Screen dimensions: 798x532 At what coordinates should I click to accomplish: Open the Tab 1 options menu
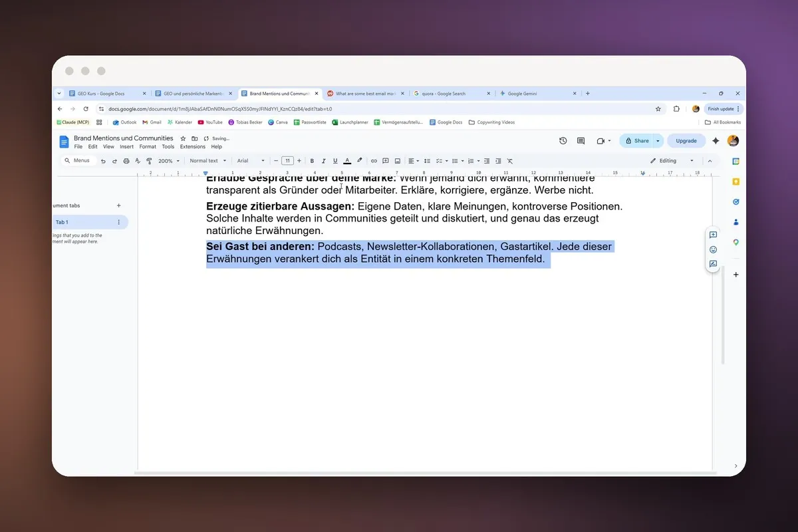119,222
